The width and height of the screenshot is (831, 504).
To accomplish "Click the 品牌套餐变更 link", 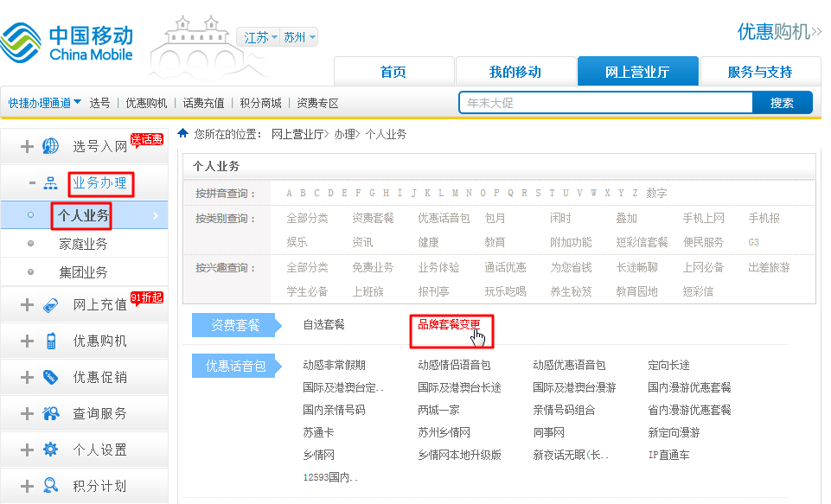I will [449, 324].
